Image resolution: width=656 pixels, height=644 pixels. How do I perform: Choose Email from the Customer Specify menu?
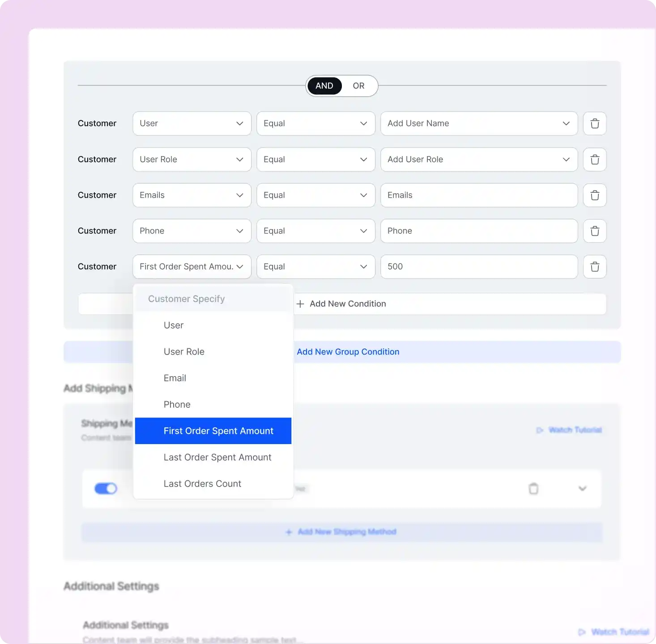point(175,378)
